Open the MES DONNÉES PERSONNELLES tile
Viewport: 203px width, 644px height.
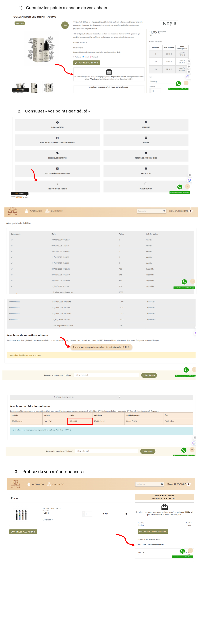click(57, 171)
